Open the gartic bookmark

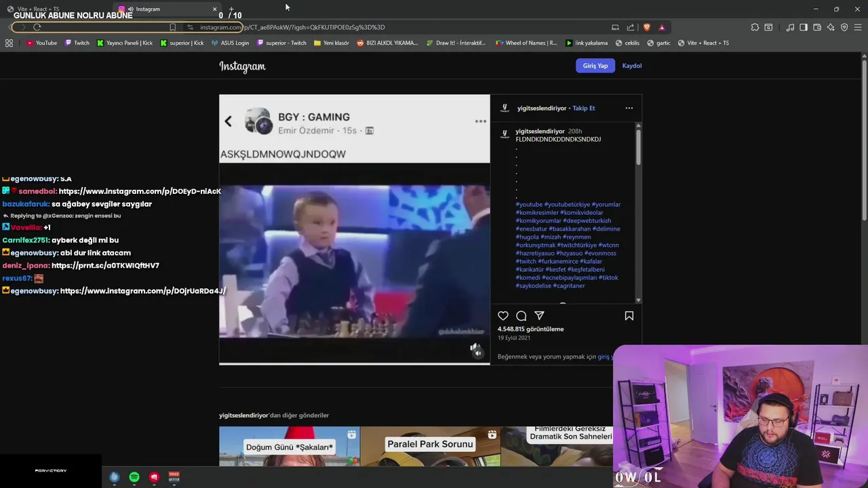(x=658, y=43)
